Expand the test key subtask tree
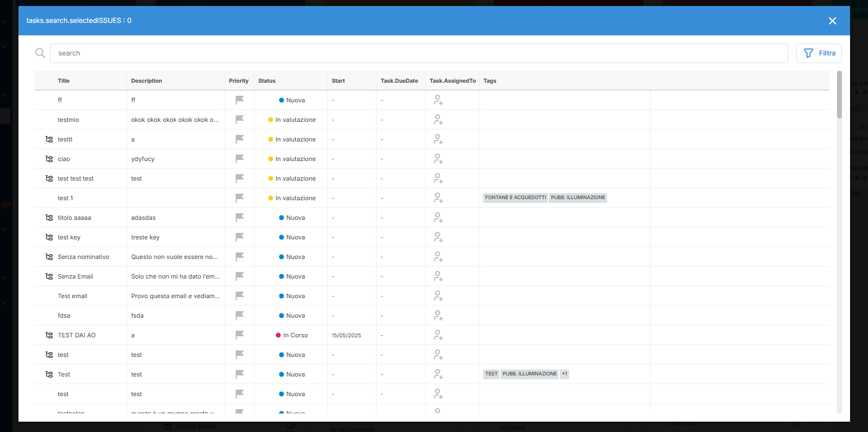The image size is (868, 432). [x=49, y=237]
